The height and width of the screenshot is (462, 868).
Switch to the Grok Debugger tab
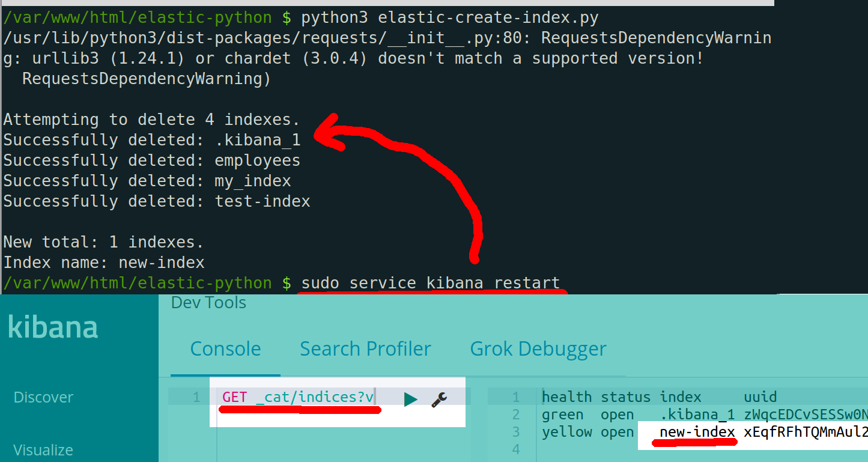pos(538,348)
